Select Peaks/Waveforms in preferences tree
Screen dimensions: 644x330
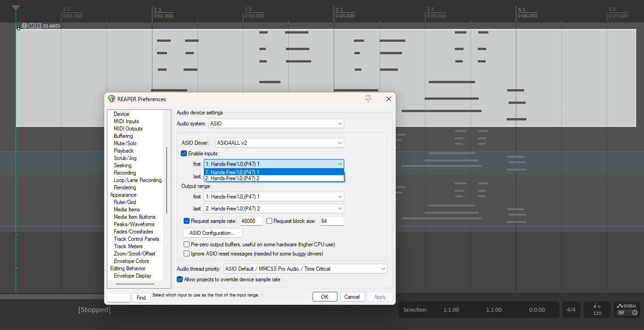[x=134, y=224]
